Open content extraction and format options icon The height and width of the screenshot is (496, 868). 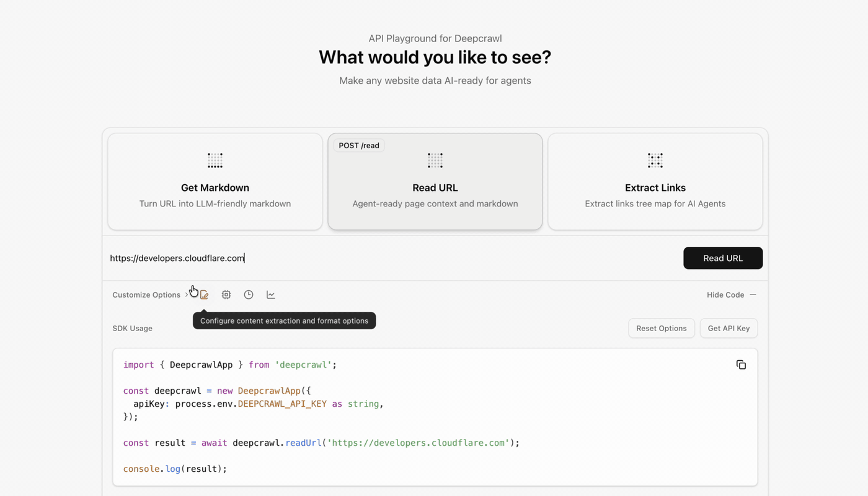[204, 294]
